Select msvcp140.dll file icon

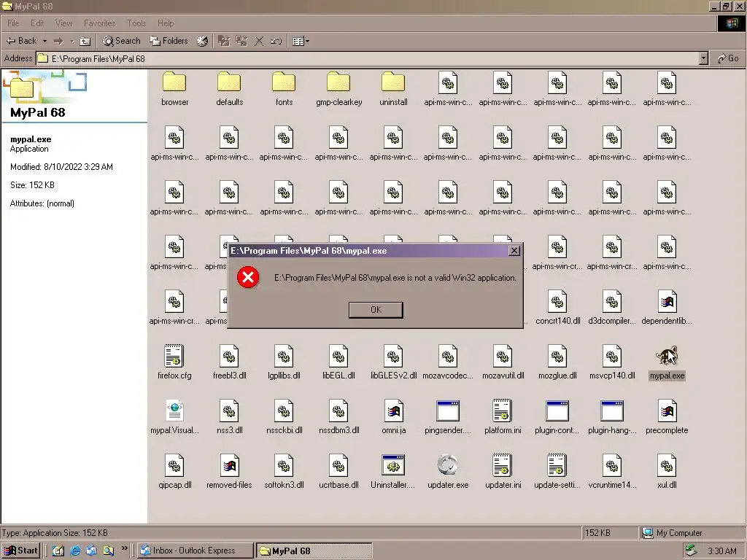tap(612, 356)
